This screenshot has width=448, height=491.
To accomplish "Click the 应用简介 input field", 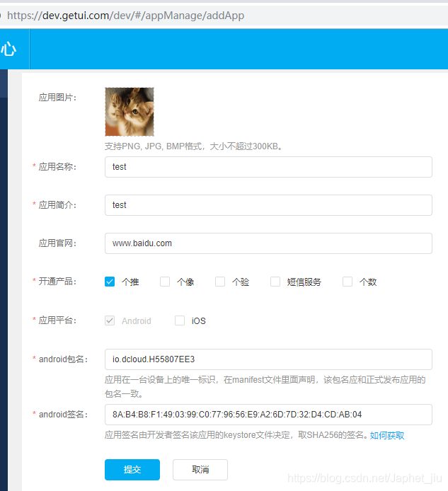I will pos(268,205).
